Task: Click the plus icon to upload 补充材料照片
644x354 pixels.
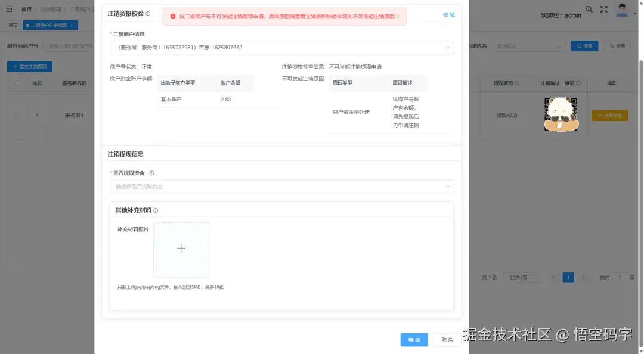Action: [181, 249]
